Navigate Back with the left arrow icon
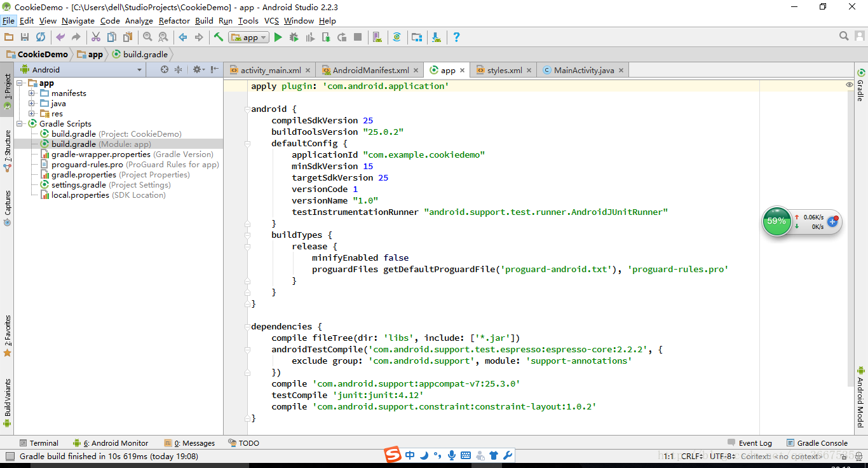Viewport: 868px width, 468px height. (x=183, y=38)
